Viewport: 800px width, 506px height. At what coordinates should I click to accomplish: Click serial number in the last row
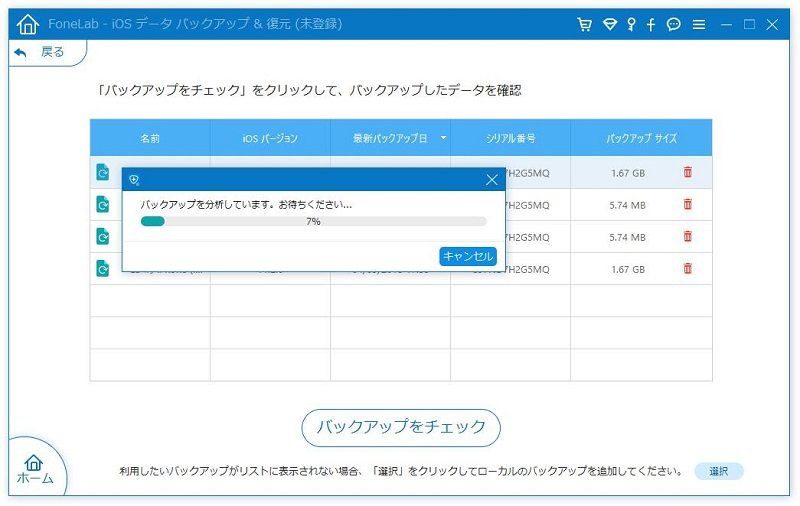[528, 269]
